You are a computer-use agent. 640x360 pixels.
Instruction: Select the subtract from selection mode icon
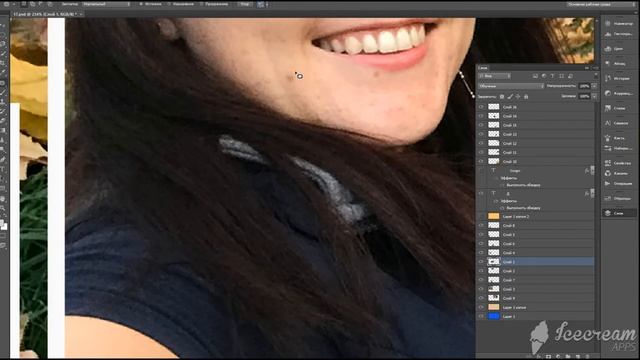41,4
